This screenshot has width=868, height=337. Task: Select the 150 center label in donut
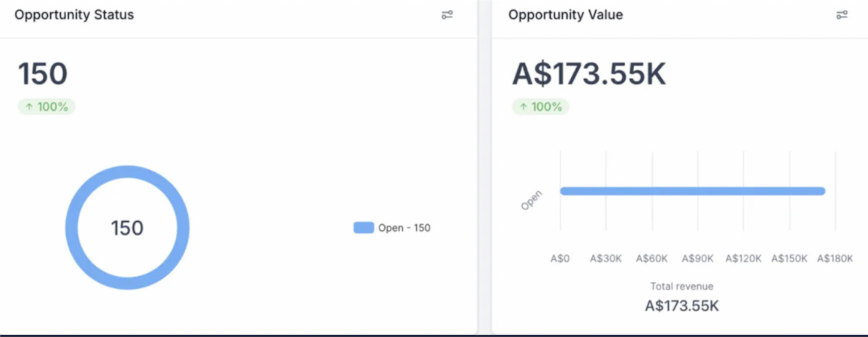click(x=127, y=228)
